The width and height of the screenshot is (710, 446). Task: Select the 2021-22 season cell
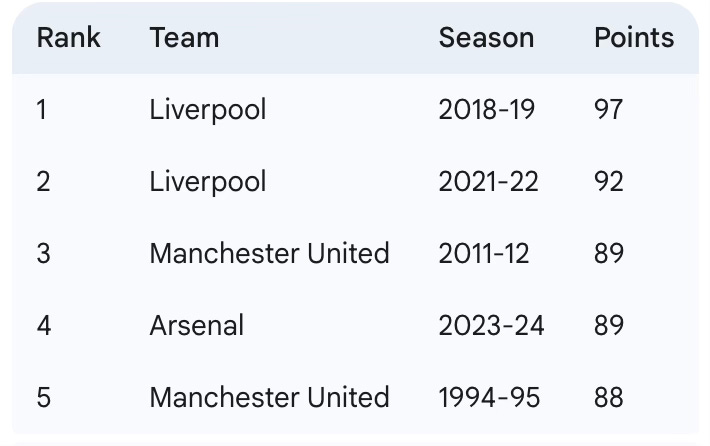pos(488,182)
